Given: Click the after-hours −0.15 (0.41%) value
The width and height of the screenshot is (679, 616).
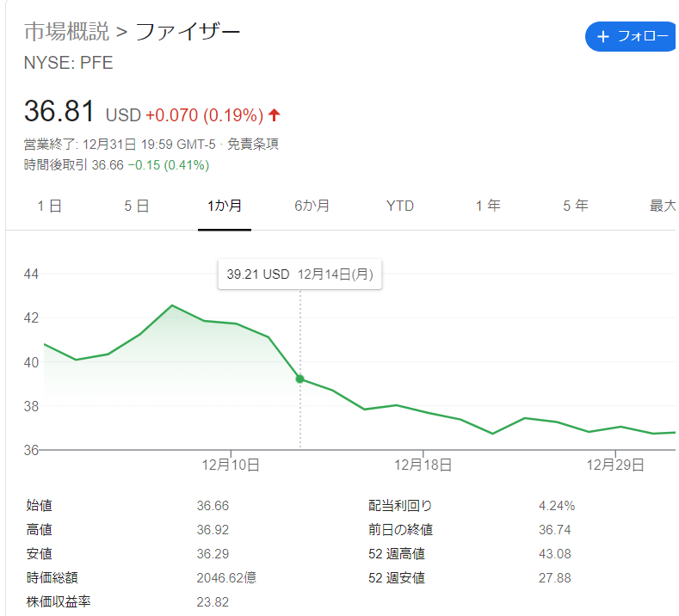Looking at the screenshot, I should 169,165.
